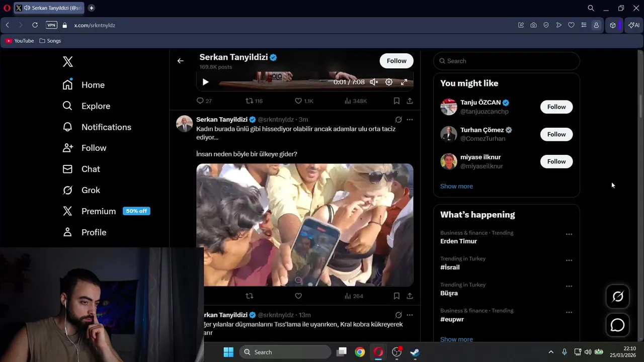Open Steam from the taskbar
The width and height of the screenshot is (644, 362).
pos(415,352)
